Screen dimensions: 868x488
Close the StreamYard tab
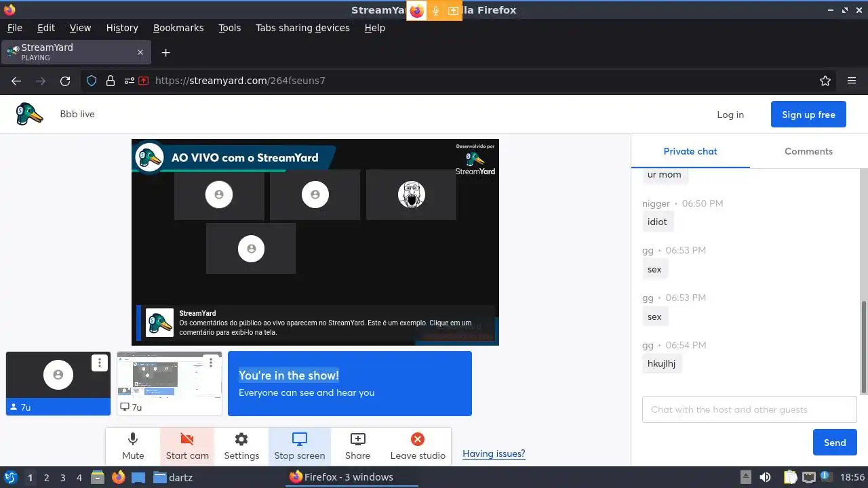140,52
